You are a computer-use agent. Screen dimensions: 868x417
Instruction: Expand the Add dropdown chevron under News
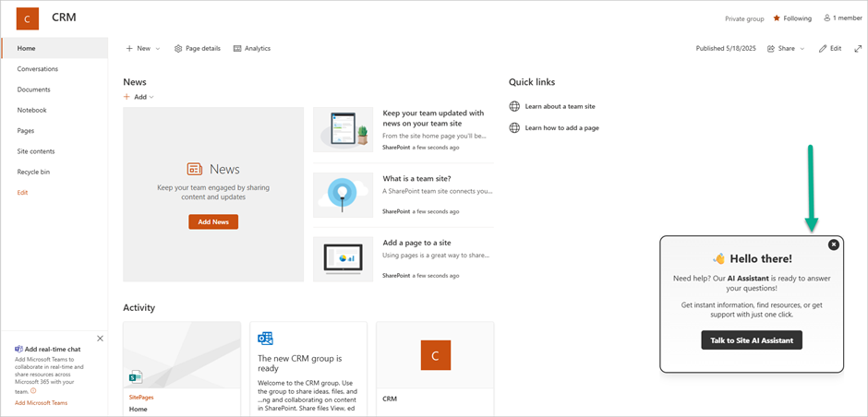[x=151, y=97]
